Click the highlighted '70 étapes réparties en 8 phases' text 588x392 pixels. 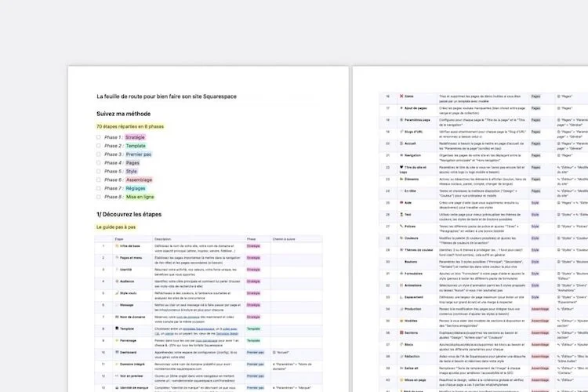click(130, 126)
